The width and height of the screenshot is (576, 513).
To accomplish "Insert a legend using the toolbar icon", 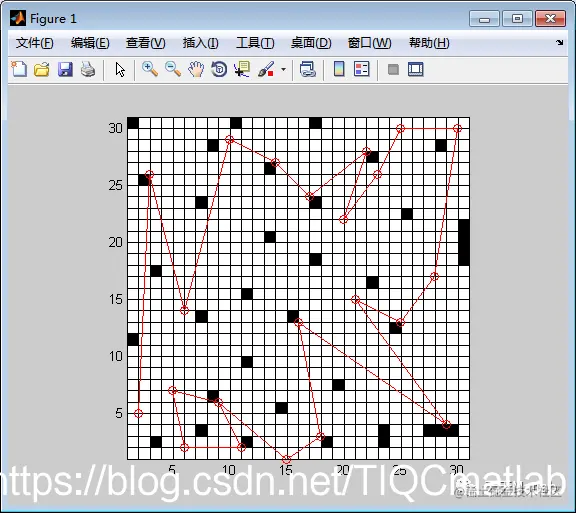I will 361,69.
